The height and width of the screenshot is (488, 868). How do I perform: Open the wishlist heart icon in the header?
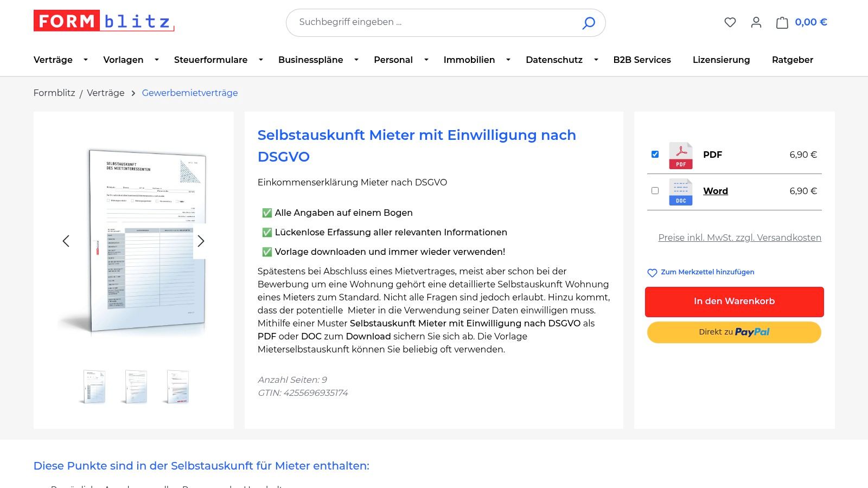click(x=730, y=22)
